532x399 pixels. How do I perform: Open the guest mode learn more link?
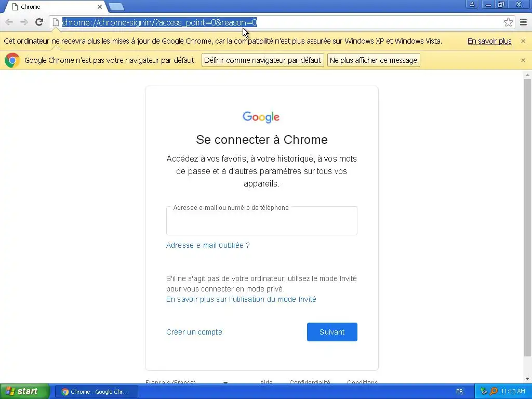tap(241, 299)
